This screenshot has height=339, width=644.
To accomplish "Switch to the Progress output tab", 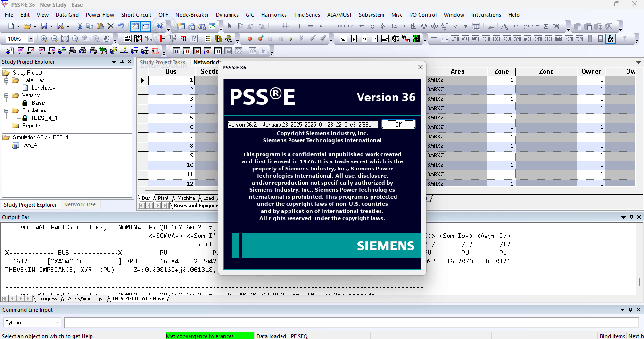I will [48, 299].
